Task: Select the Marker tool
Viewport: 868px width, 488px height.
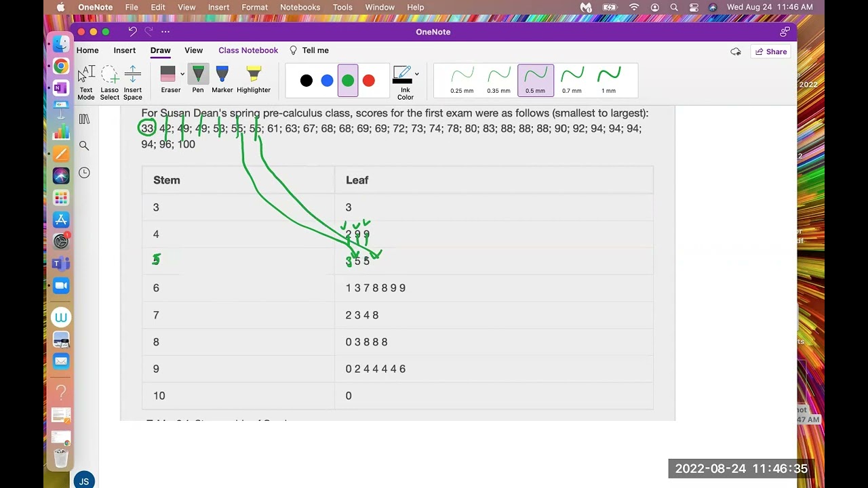Action: [222, 80]
